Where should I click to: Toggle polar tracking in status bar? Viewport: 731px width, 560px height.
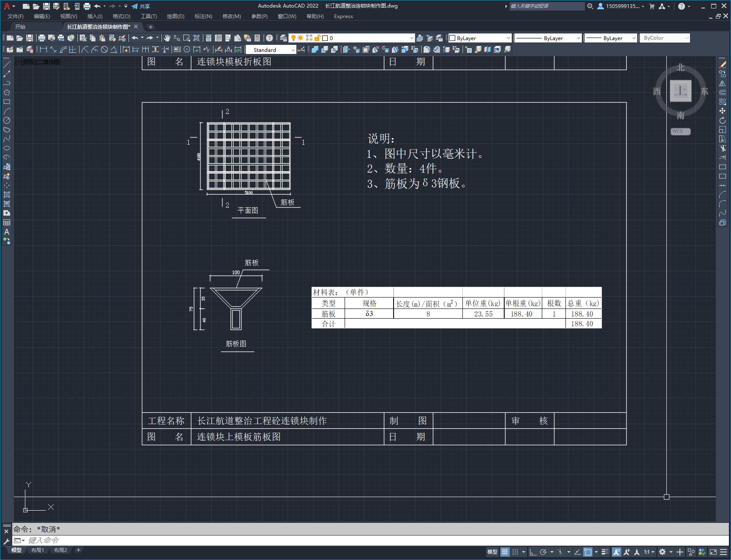[x=543, y=552]
